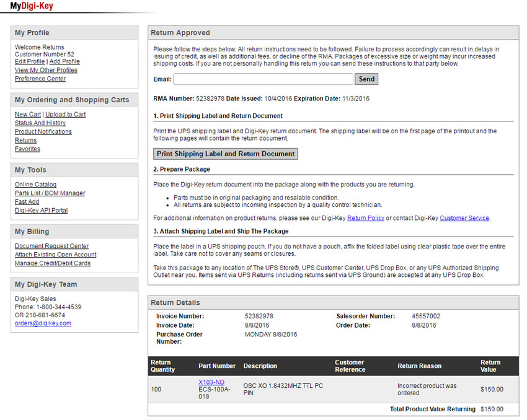Screen dimensions: 527x420
Task: Click Upload to Cart link
Action: pyautogui.click(x=66, y=115)
